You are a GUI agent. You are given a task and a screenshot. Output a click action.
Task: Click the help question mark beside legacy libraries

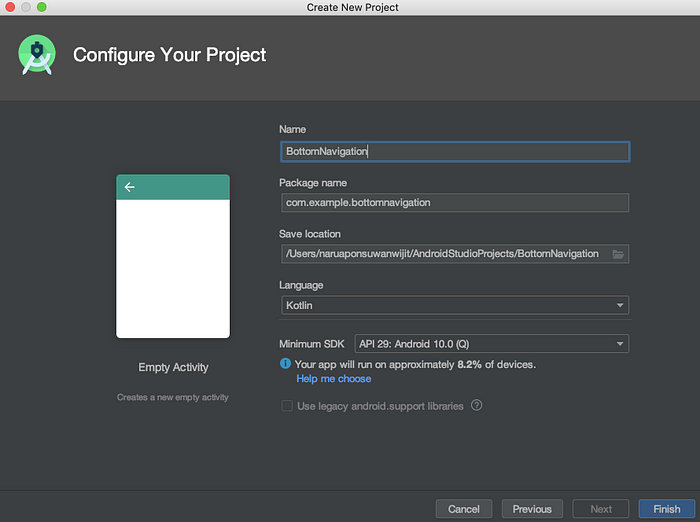pos(476,405)
